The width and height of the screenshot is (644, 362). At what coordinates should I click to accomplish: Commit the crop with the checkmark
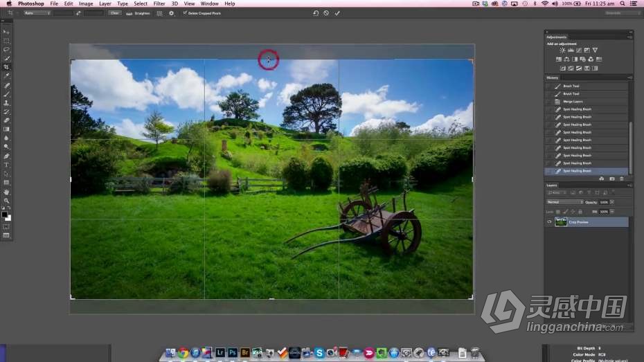tap(337, 13)
